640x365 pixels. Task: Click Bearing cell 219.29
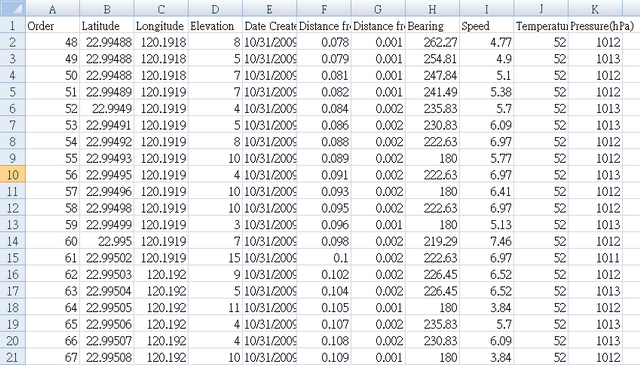coord(433,241)
